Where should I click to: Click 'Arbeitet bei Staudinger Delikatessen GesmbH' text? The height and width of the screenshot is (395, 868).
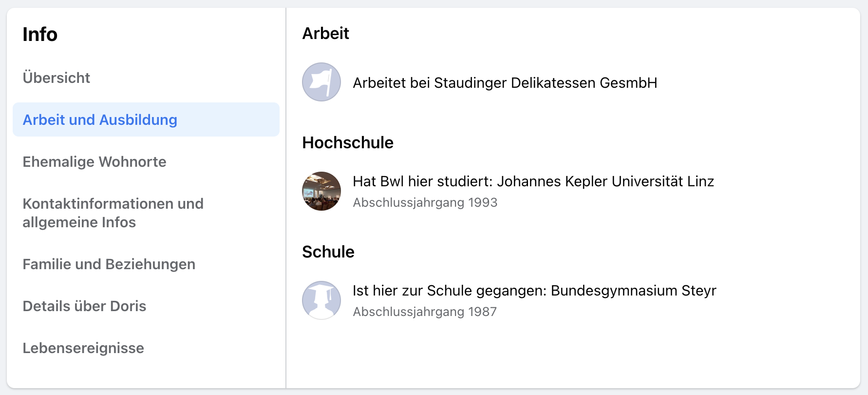click(505, 83)
